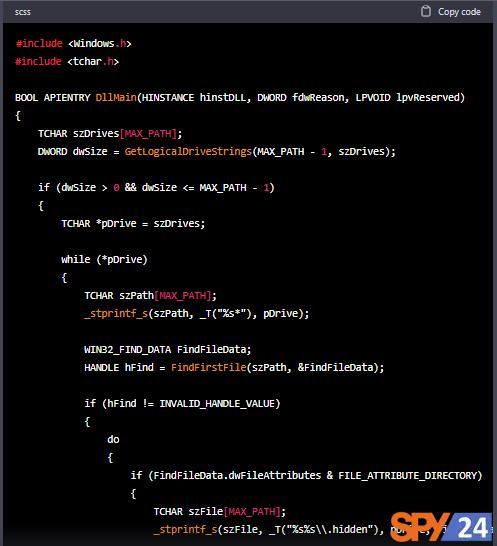Click the FindFirstFile function call
The width and height of the screenshot is (497, 546).
point(209,367)
